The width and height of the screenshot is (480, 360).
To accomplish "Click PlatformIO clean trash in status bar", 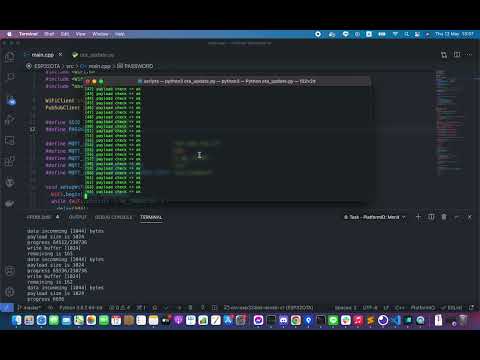I will tap(190, 308).
